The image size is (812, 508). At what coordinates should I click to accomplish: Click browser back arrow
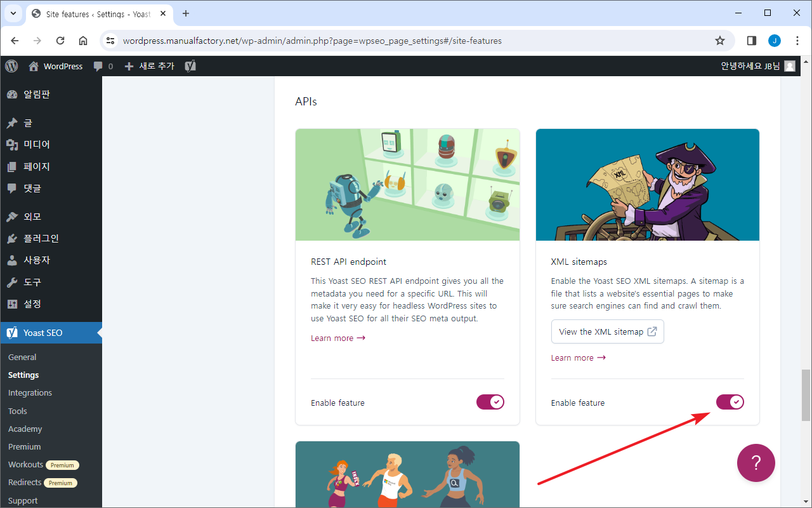[x=15, y=41]
